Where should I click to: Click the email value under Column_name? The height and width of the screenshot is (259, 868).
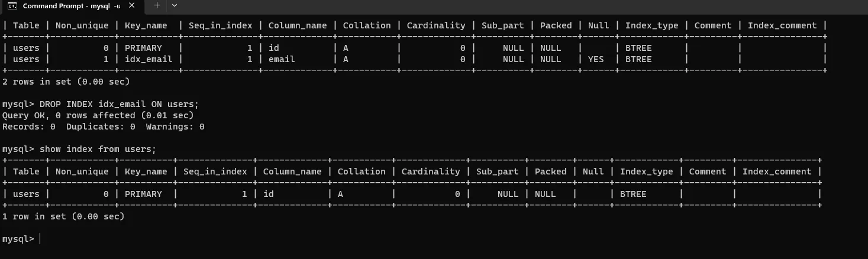282,59
